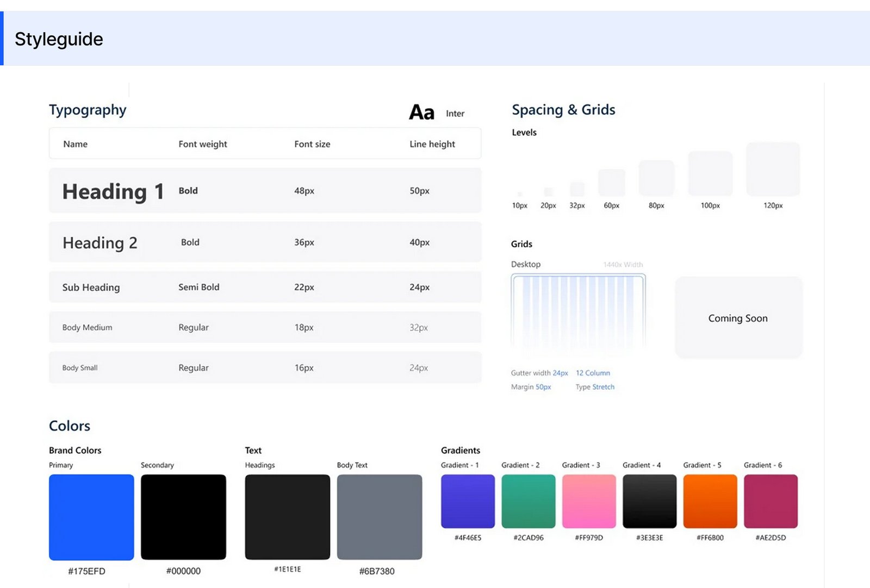Click the Primary blue #175EFD swatch

coord(91,517)
